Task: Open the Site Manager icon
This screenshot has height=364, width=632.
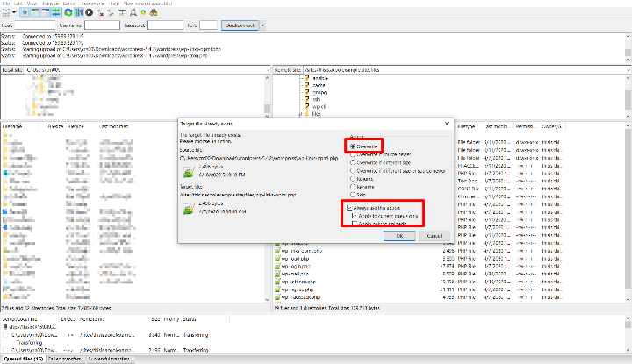Action: pos(6,12)
